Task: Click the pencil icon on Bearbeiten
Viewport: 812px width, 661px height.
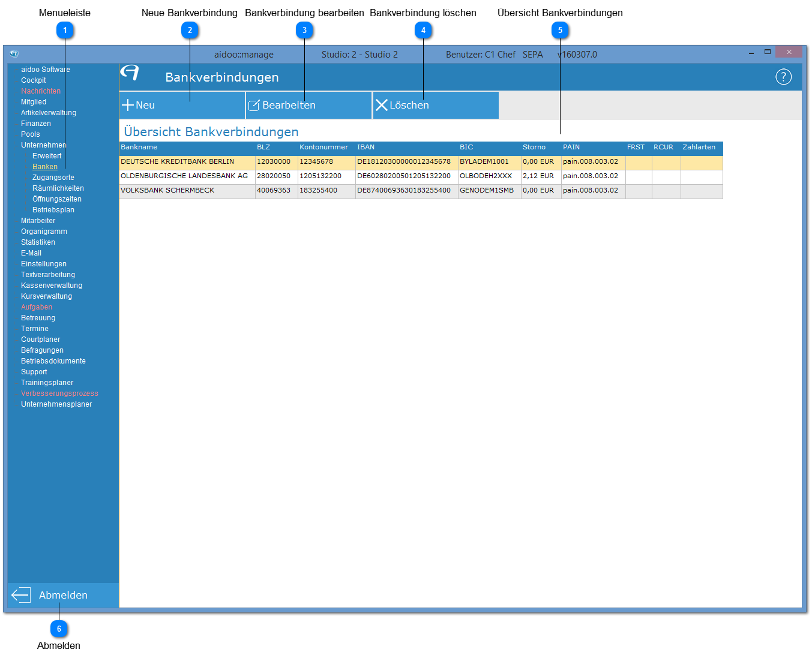Action: click(x=254, y=106)
